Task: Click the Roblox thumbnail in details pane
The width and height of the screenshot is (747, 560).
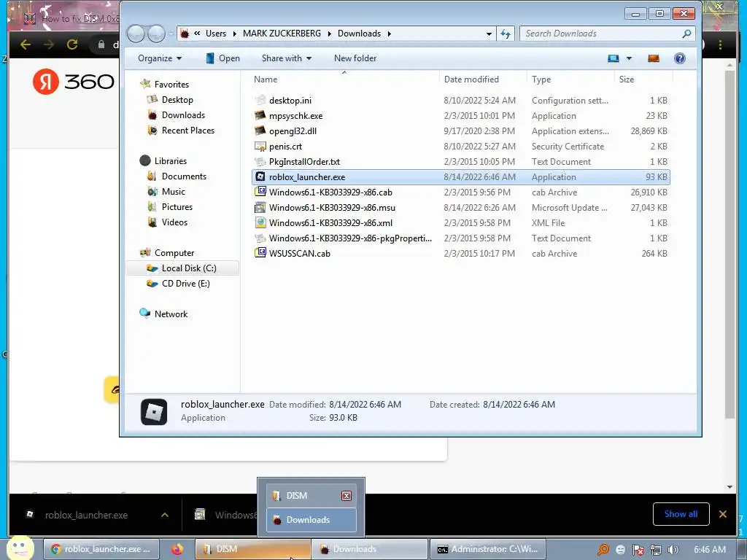Action: click(x=154, y=412)
